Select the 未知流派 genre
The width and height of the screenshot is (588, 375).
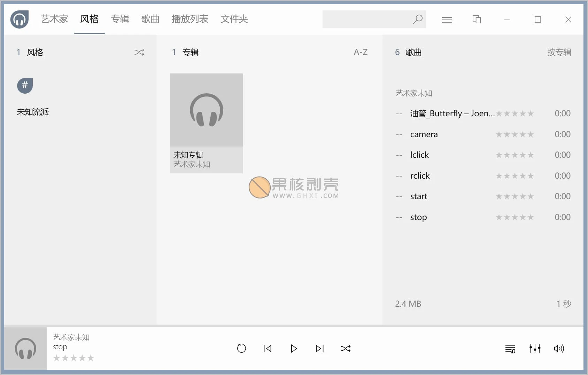tap(33, 112)
